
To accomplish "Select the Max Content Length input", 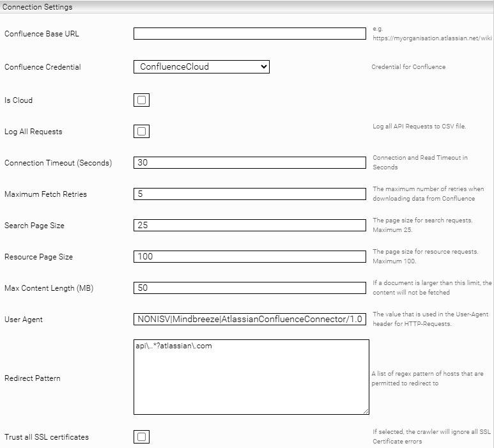I will pos(249,288).
